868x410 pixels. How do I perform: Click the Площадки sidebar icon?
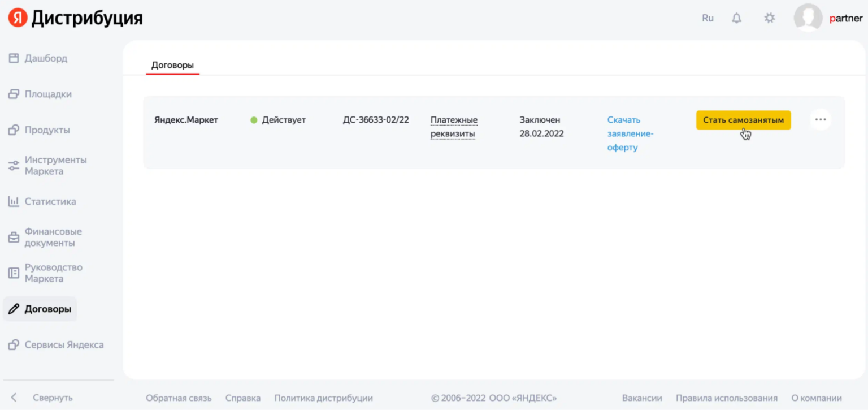[14, 94]
